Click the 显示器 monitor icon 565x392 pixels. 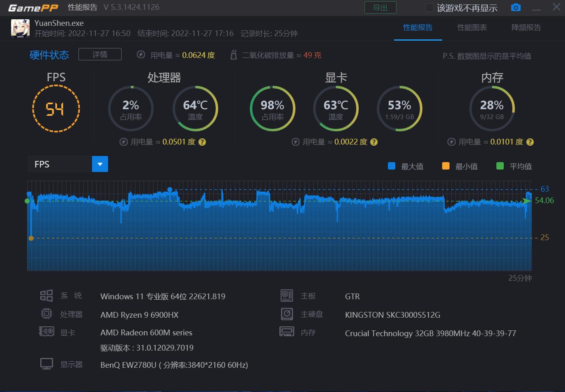(46, 363)
